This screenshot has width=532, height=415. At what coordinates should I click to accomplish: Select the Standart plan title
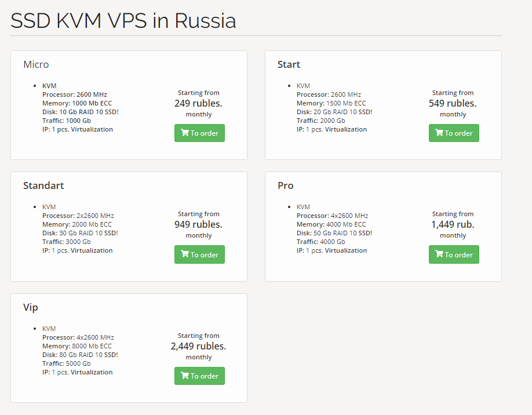tap(43, 185)
